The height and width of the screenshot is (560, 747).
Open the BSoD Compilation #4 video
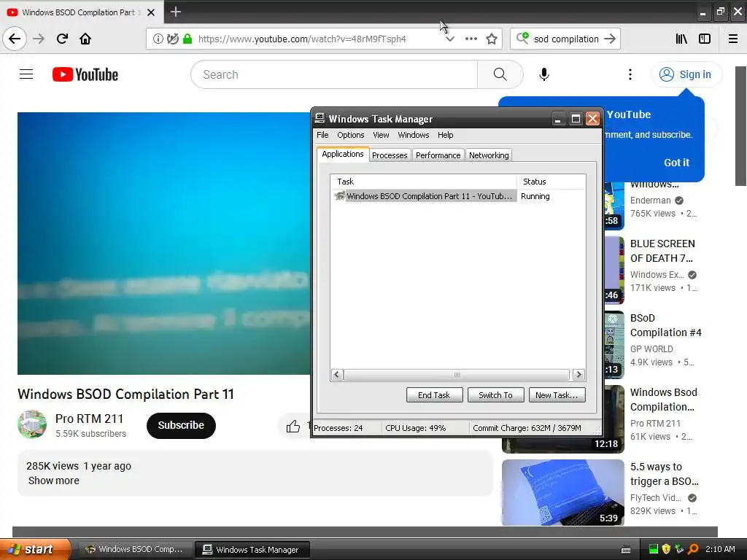tap(665, 325)
